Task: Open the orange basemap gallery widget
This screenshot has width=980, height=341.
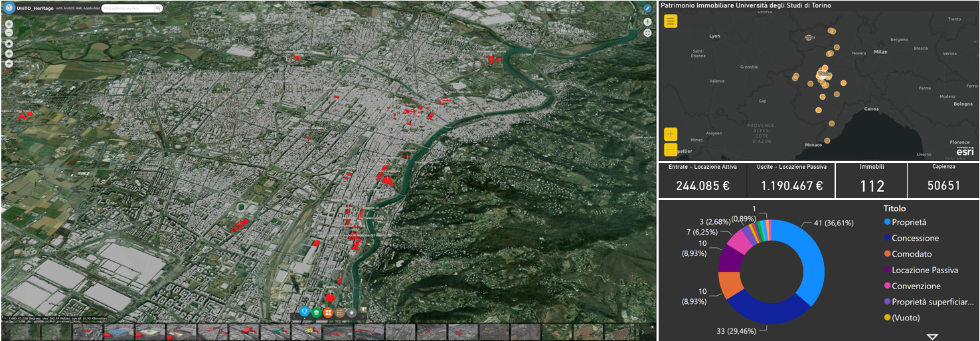Action: [x=328, y=312]
